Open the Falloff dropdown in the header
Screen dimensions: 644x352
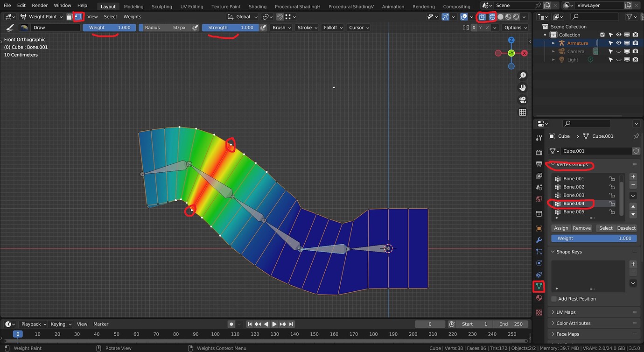pyautogui.click(x=332, y=28)
